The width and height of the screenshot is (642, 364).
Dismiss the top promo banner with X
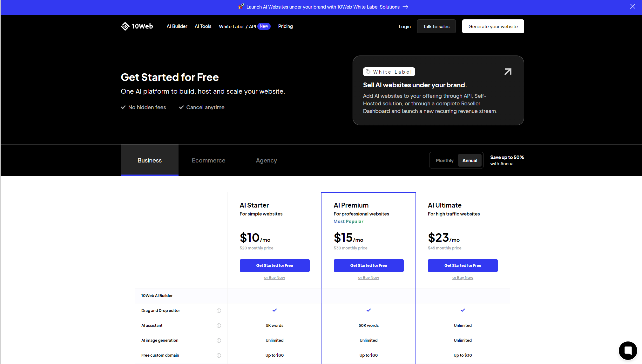632,7
